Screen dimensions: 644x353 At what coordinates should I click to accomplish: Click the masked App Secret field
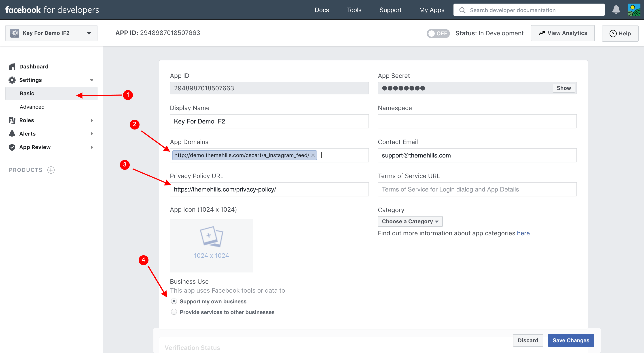(x=477, y=88)
